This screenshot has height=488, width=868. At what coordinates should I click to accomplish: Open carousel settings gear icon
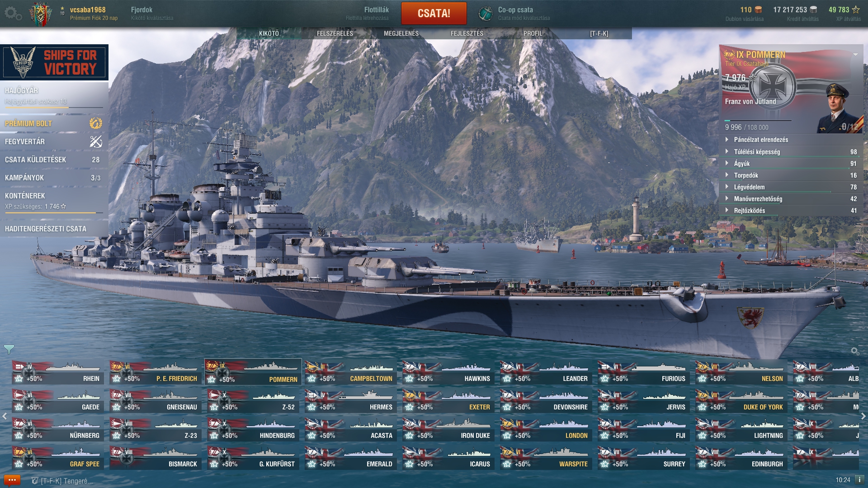coord(854,351)
